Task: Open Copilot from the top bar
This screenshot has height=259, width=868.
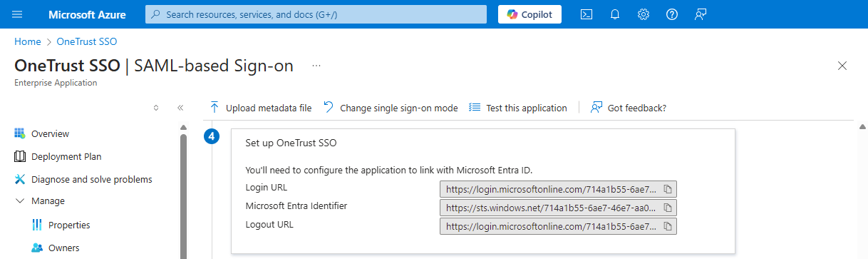Action: (x=529, y=14)
